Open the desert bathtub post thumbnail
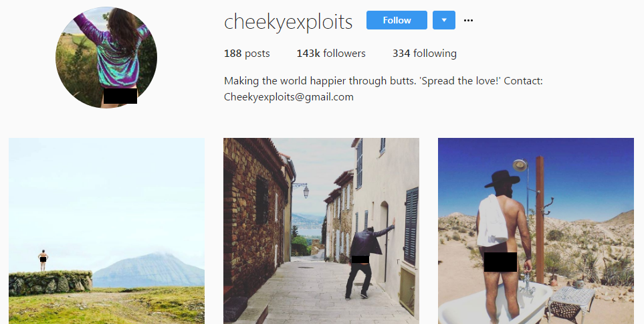Viewport: 644px width, 324px height. pos(536,231)
